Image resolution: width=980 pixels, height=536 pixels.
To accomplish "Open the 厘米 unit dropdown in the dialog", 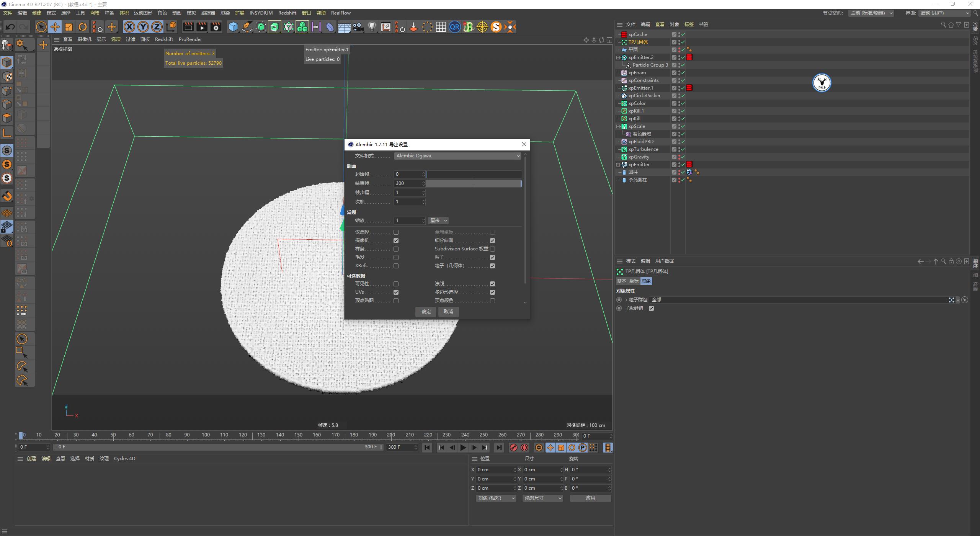I will (438, 220).
